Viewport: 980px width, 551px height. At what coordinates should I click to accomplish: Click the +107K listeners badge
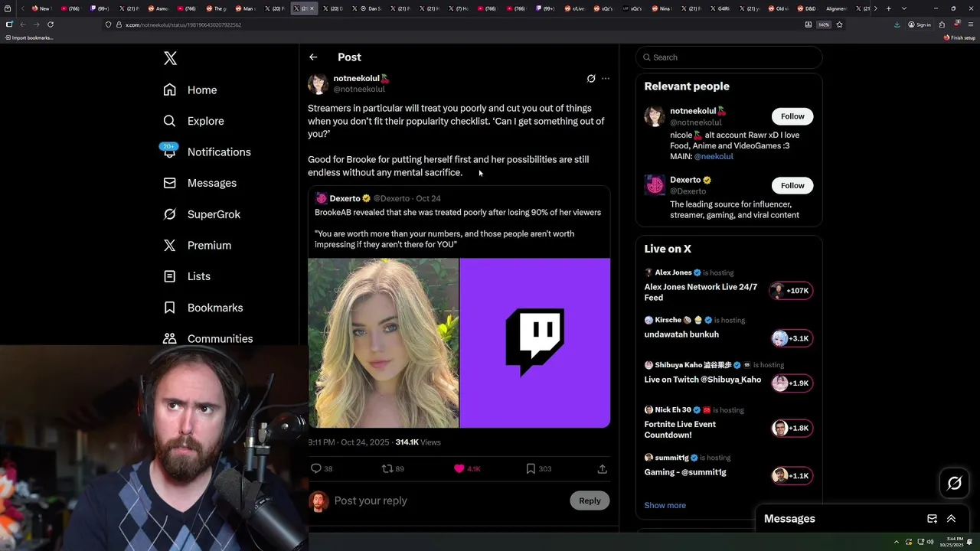click(791, 291)
